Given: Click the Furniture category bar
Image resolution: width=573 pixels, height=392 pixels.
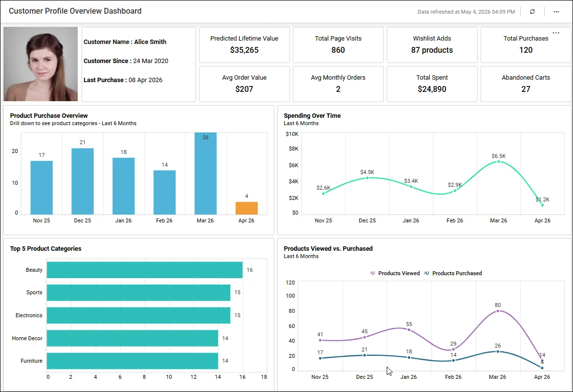Looking at the screenshot, I should tap(132, 361).
